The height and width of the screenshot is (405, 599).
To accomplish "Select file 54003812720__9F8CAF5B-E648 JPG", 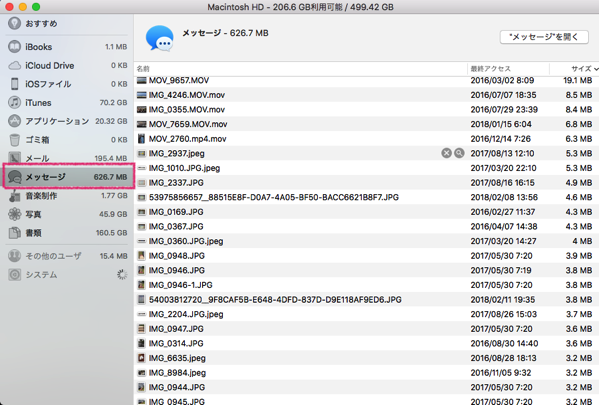I will point(275,300).
